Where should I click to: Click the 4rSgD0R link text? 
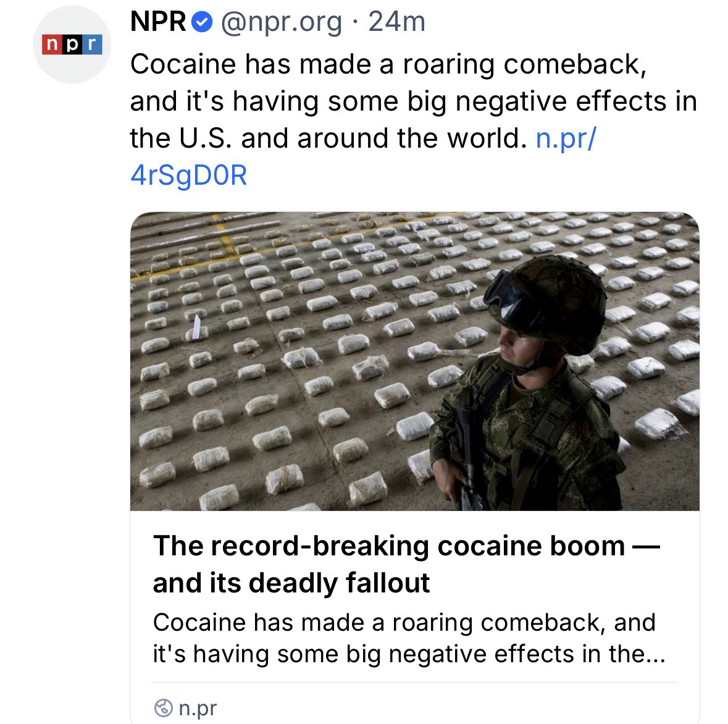(x=188, y=175)
